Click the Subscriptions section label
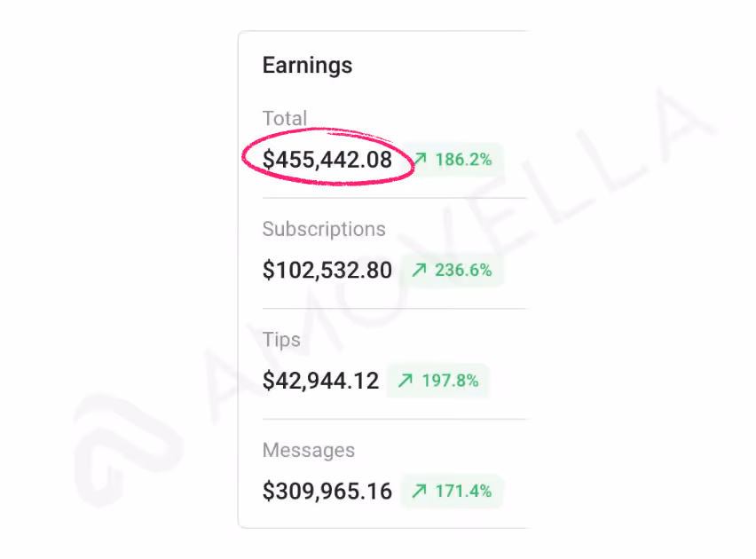The height and width of the screenshot is (559, 756). click(324, 229)
